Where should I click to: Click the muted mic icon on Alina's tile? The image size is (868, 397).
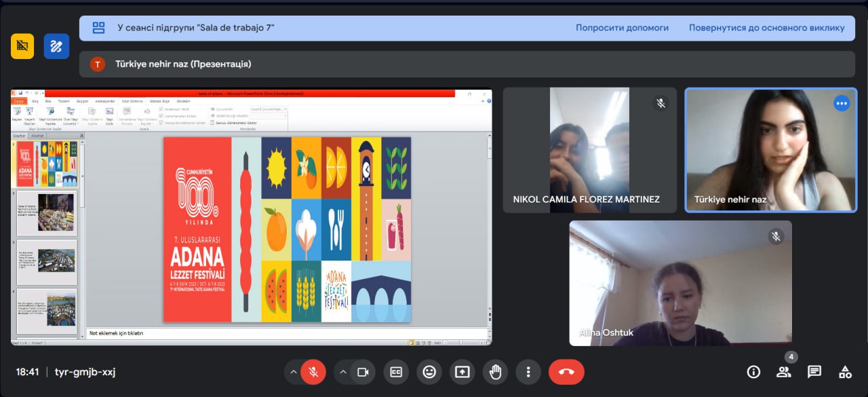point(776,236)
